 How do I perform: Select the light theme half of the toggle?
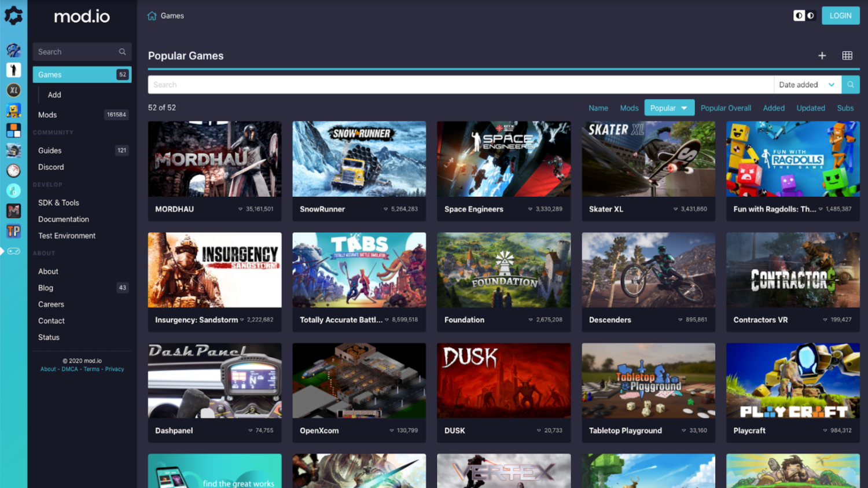coord(799,16)
